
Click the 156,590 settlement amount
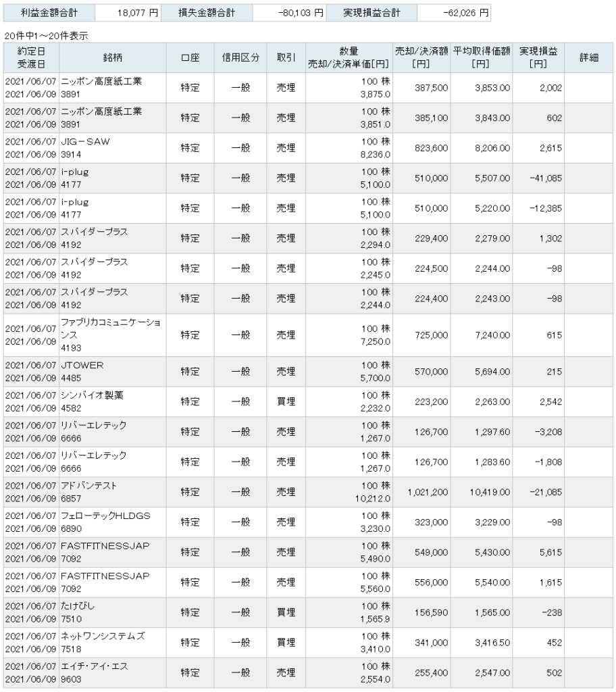pos(431,613)
